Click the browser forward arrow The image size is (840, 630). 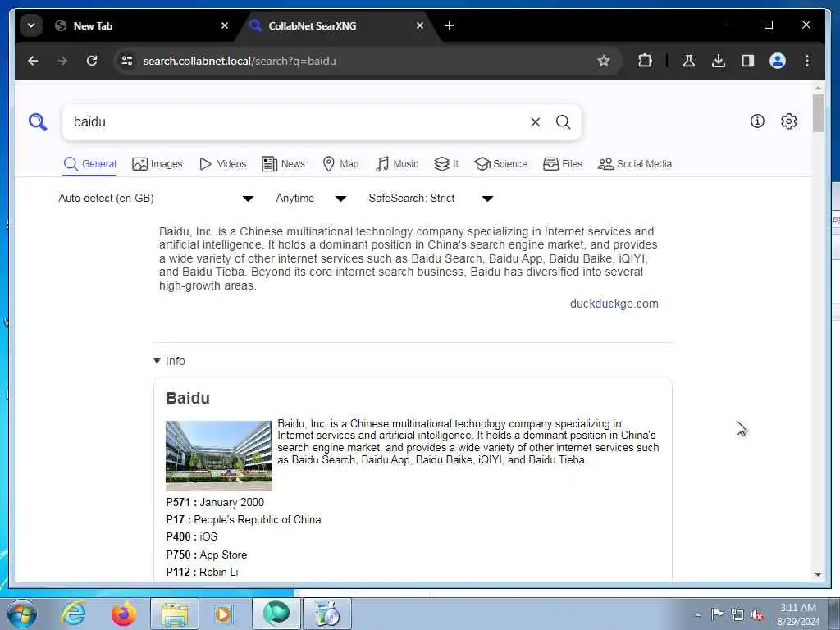click(x=62, y=61)
